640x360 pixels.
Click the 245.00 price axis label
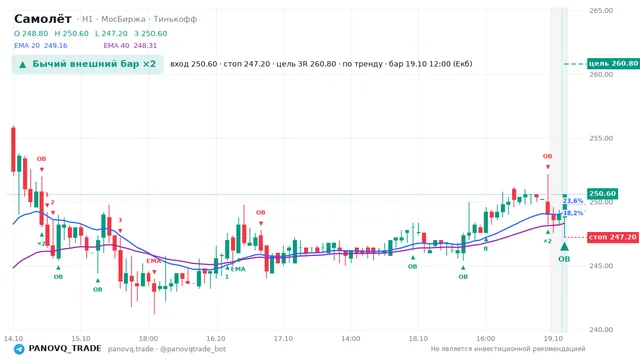tap(601, 266)
